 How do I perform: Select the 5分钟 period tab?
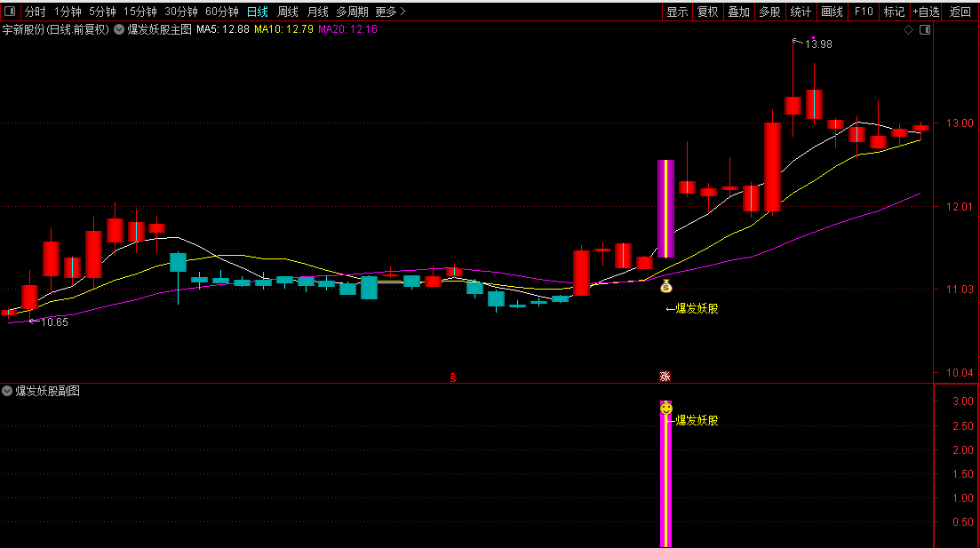[102, 12]
